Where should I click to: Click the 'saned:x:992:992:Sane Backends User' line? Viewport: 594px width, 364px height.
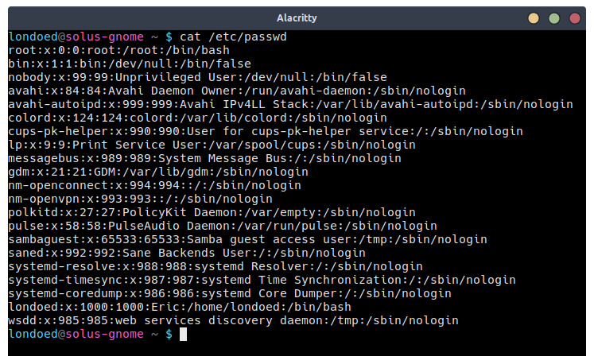click(187, 253)
